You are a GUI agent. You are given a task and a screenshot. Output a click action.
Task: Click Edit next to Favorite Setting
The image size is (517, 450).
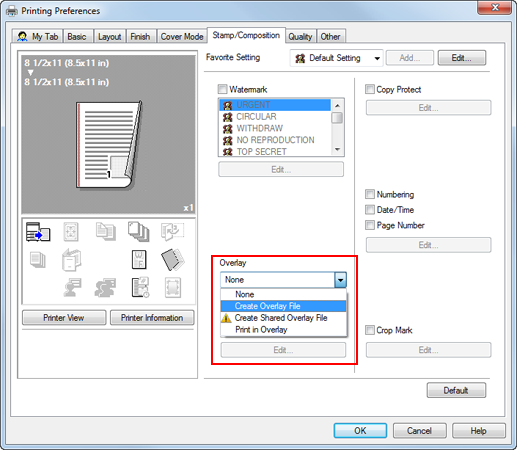coord(462,58)
